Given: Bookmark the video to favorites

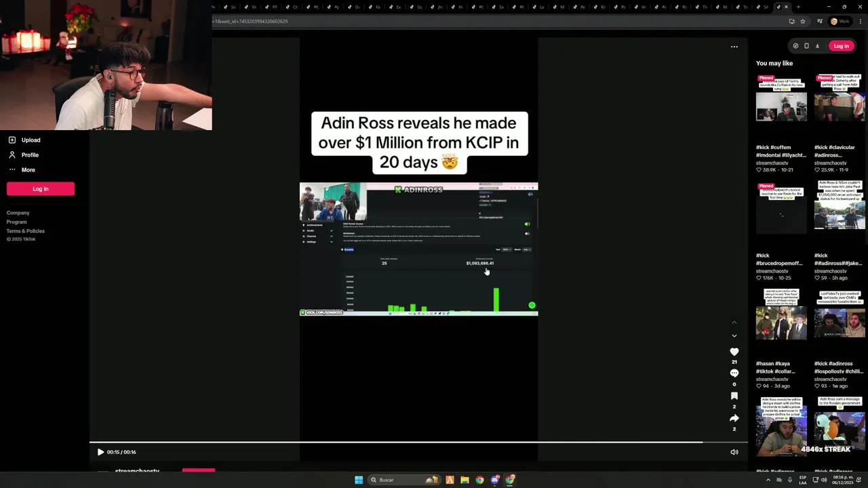Looking at the screenshot, I should pos(734,396).
